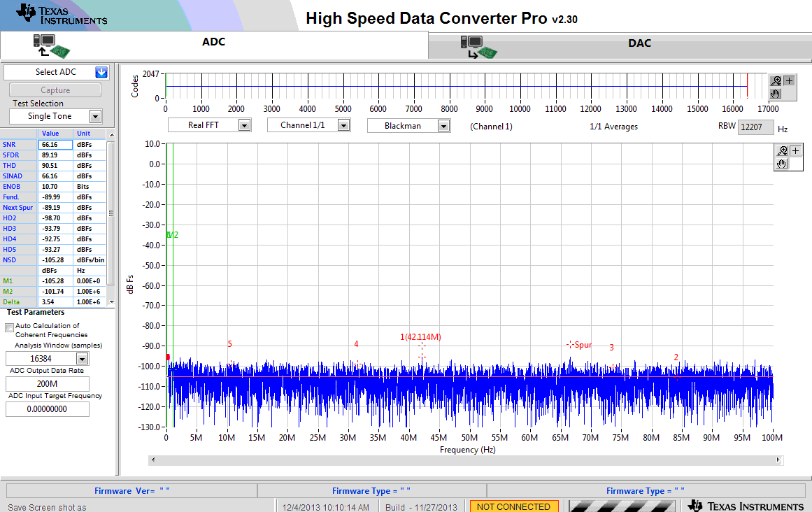Select hand pan tool on FFT plot
Screen dimensions: 812x512
click(x=782, y=164)
